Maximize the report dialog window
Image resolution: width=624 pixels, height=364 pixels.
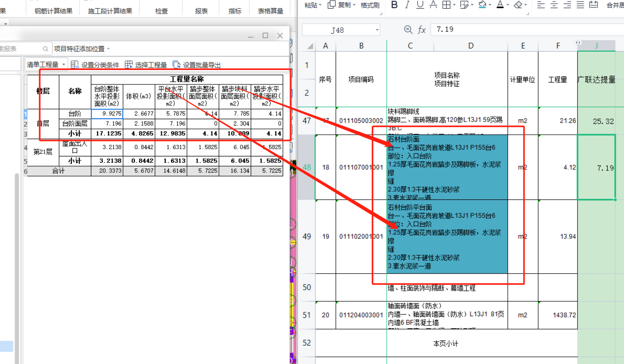pyautogui.click(x=265, y=36)
